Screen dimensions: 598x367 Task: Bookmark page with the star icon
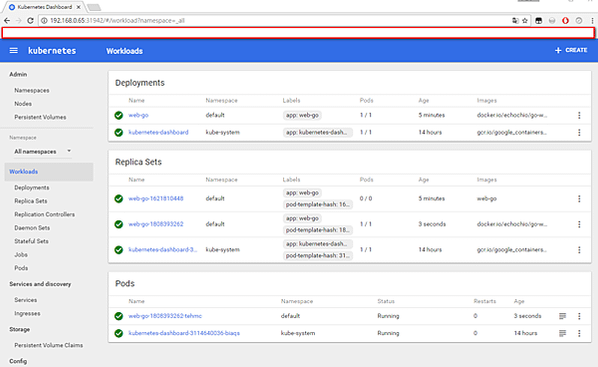coord(525,21)
